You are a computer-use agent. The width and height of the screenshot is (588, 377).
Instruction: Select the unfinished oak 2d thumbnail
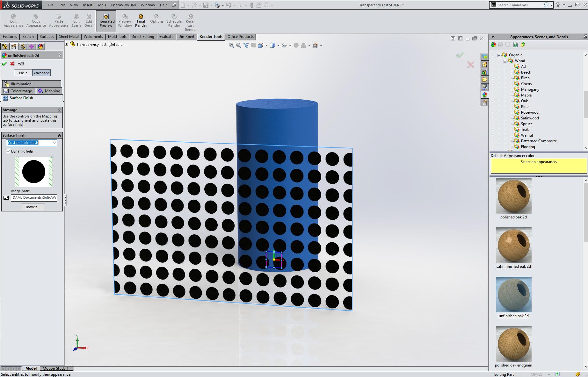[x=513, y=295]
